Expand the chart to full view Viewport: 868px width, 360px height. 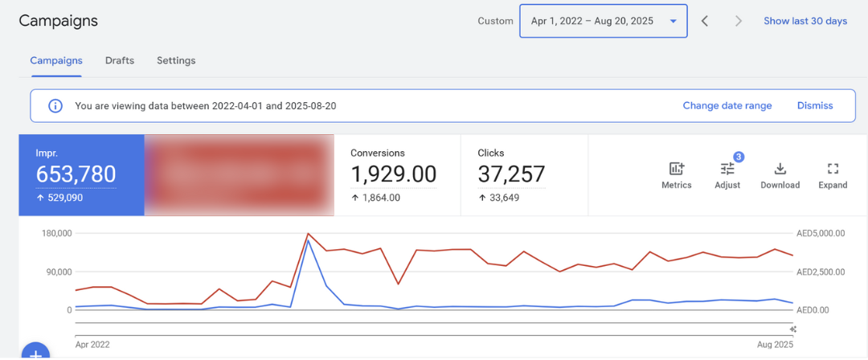[833, 174]
